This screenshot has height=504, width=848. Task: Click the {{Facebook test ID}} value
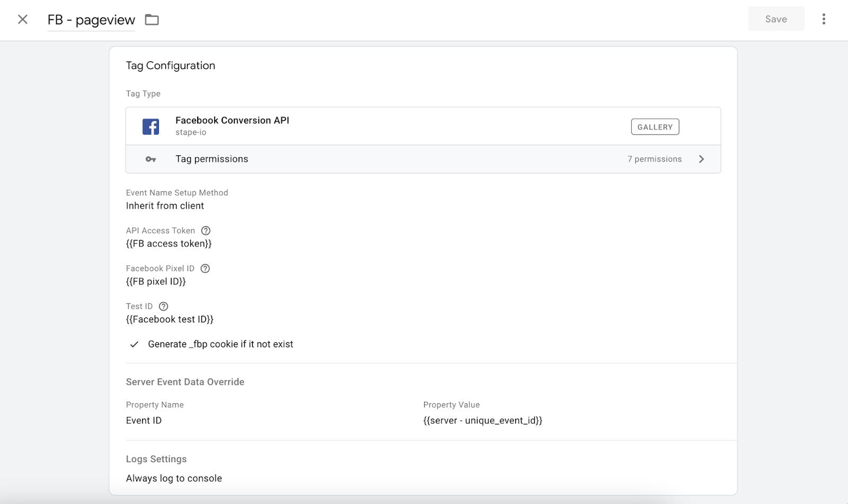[170, 319]
